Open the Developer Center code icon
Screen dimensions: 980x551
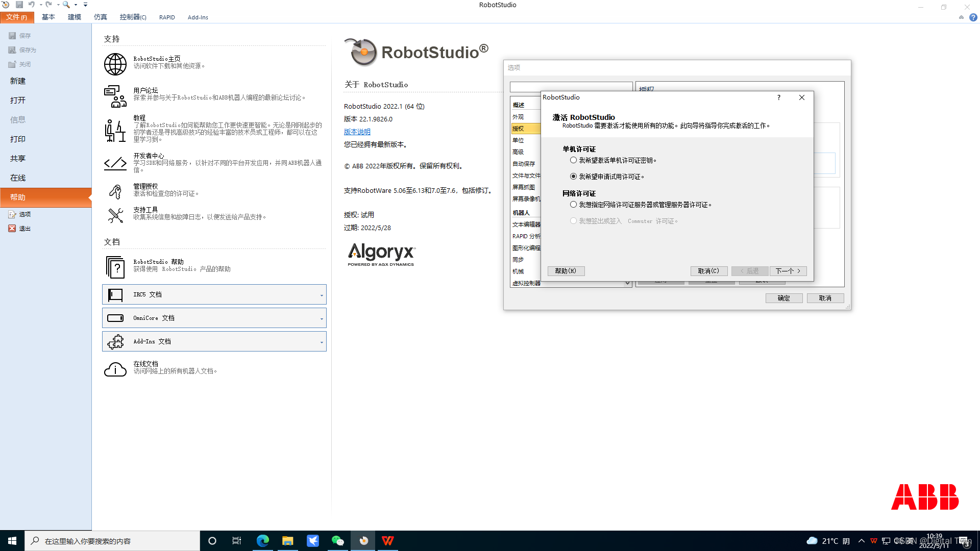pyautogui.click(x=115, y=163)
